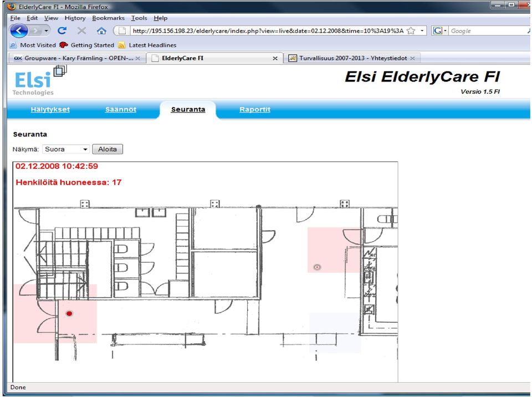Open the Bookmarks menu
The height and width of the screenshot is (397, 532).
tap(108, 18)
